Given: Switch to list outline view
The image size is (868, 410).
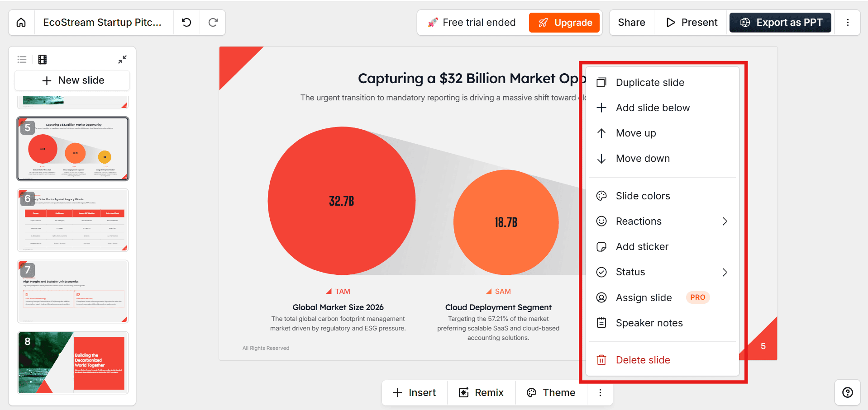Looking at the screenshot, I should 22,59.
